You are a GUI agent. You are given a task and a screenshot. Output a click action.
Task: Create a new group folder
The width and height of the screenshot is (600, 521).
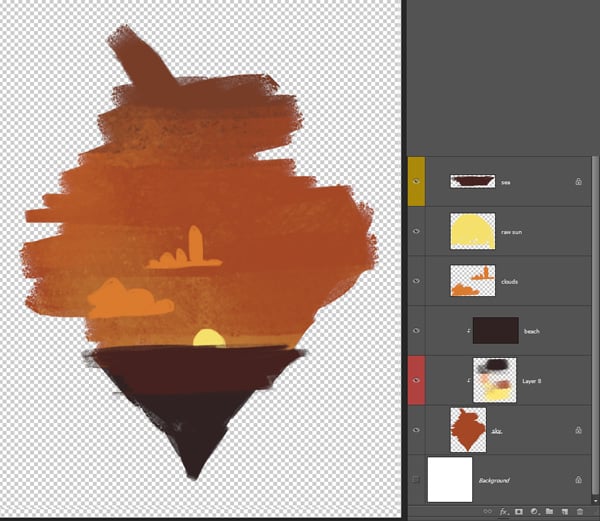pos(549,511)
